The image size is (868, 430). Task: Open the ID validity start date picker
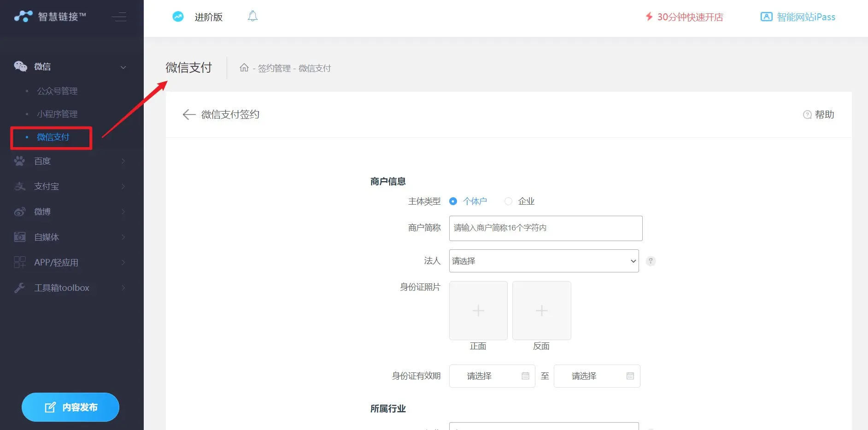pos(492,376)
